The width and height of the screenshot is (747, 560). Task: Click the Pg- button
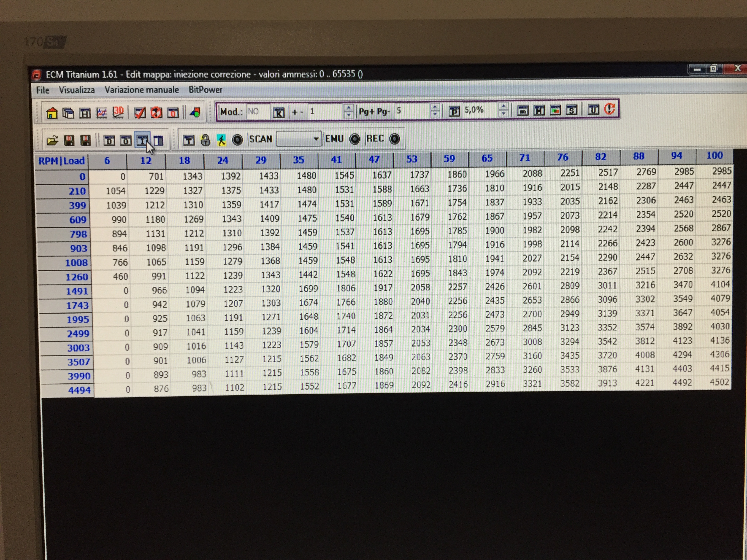tap(383, 111)
